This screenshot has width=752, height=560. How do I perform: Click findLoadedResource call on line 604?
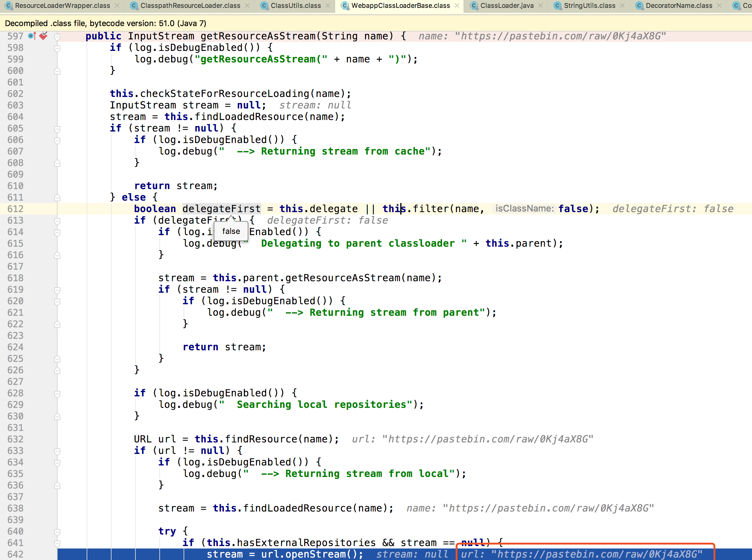[x=249, y=117]
